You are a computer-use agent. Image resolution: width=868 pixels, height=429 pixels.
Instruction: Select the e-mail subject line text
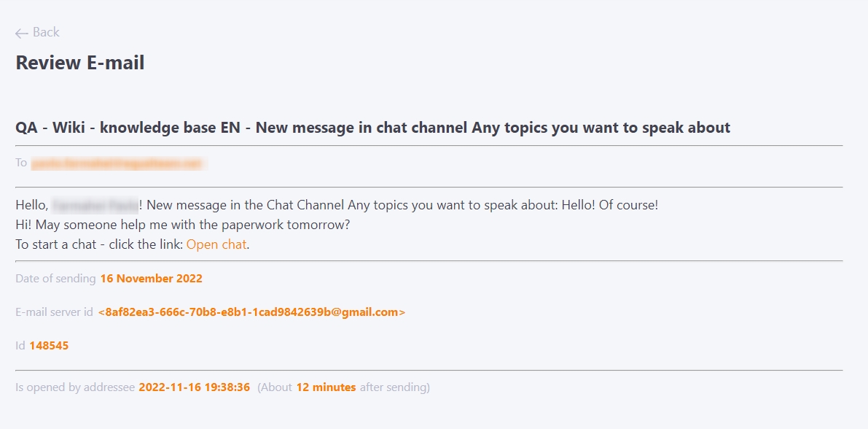[x=372, y=128]
